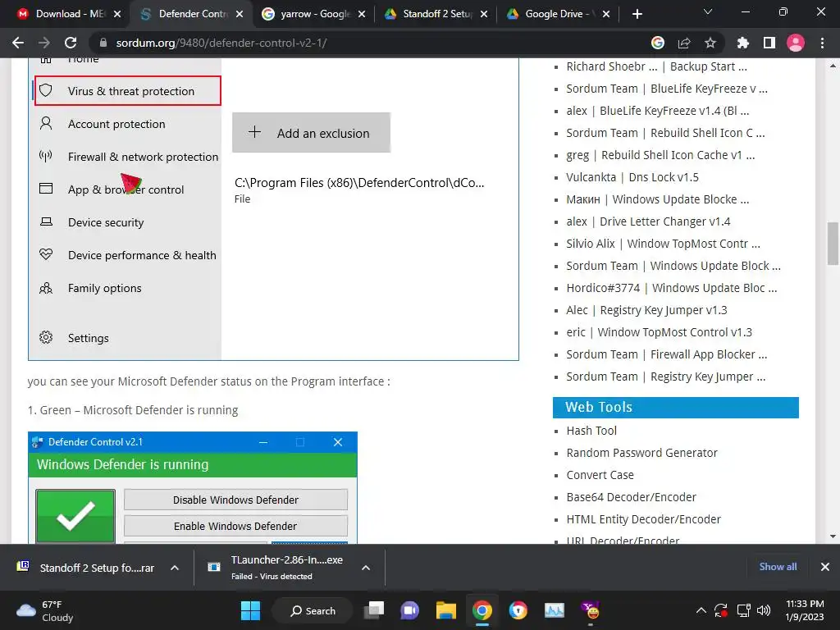
Task: Open Random Password Generator link
Action: (x=641, y=453)
